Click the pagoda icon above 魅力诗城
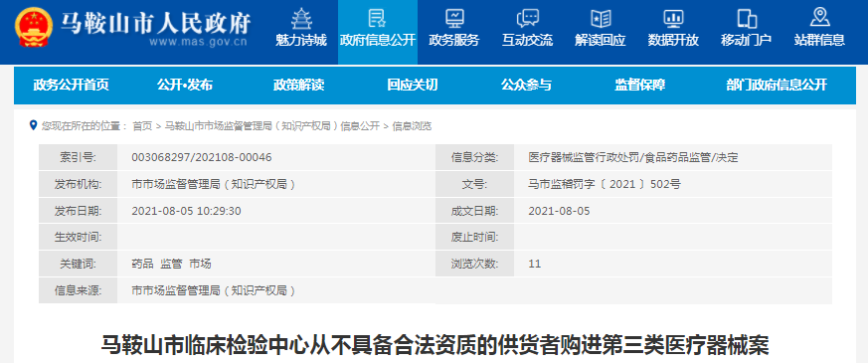Screen dimensions: 868x363 coord(301,18)
